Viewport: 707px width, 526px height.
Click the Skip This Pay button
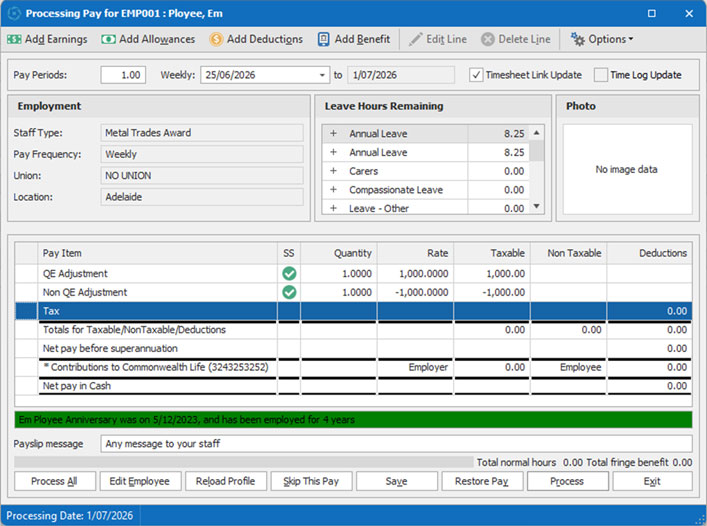pos(311,481)
